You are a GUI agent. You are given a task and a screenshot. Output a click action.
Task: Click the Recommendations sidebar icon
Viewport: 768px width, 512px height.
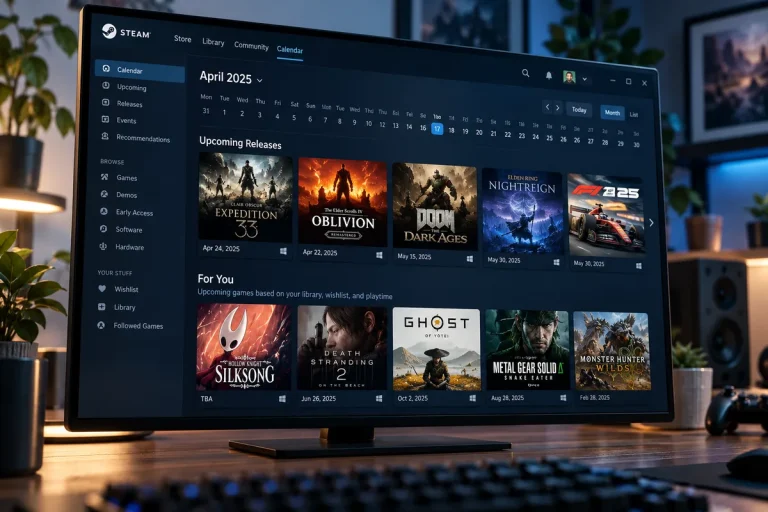105,136
